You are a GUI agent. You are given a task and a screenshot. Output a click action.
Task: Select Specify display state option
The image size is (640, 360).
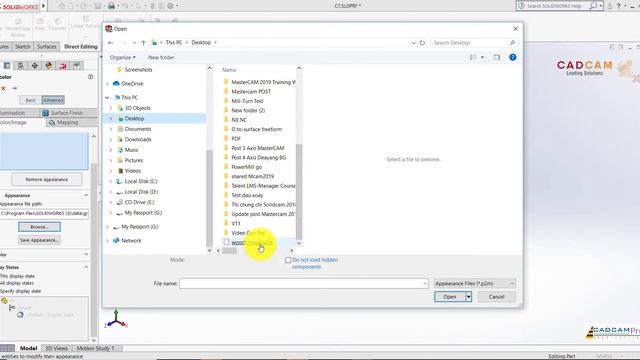(x=20, y=291)
